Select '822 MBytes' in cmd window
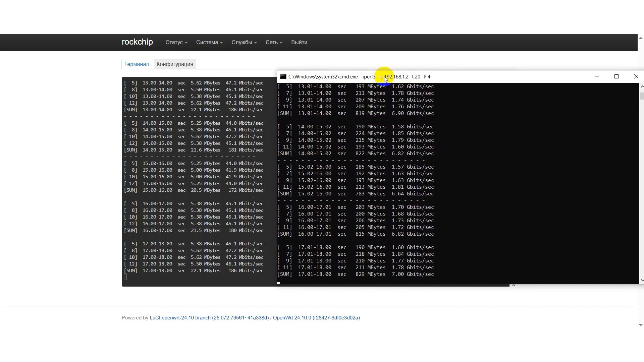This screenshot has width=644, height=362. click(x=371, y=154)
